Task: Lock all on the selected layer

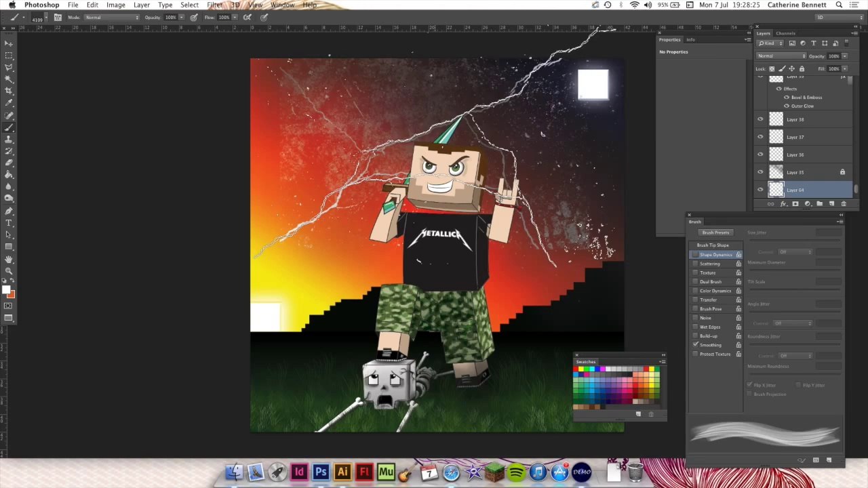Action: [802, 68]
